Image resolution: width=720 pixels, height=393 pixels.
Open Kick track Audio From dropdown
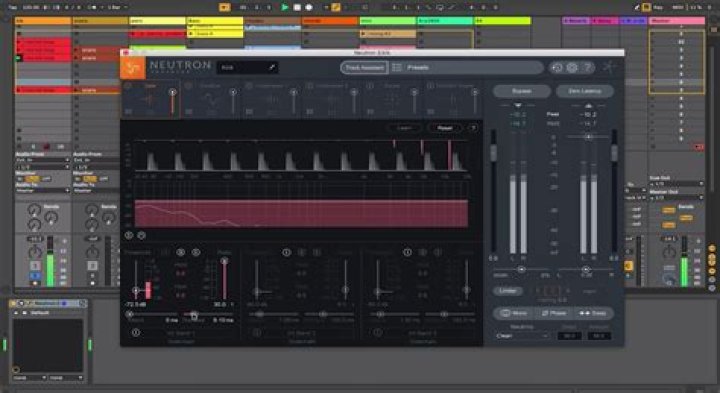tap(42, 160)
